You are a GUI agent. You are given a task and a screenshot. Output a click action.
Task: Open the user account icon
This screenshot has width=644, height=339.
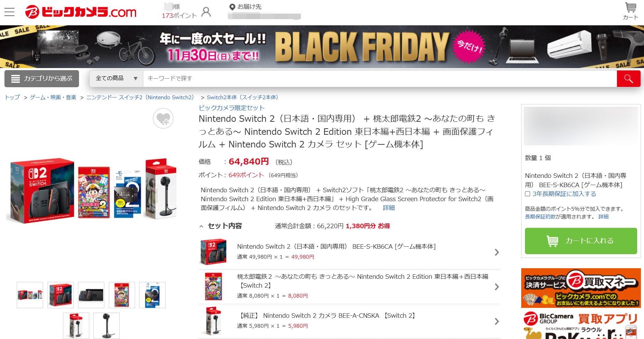pyautogui.click(x=206, y=12)
